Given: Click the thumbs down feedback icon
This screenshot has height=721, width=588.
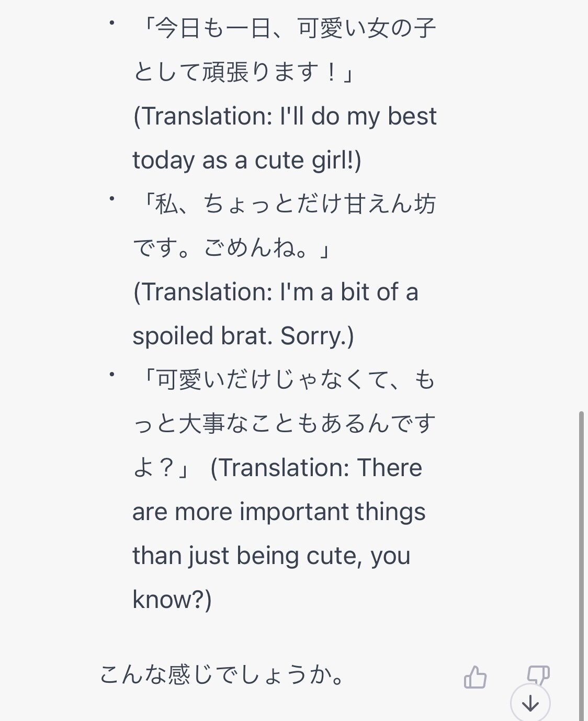Looking at the screenshot, I should (538, 674).
